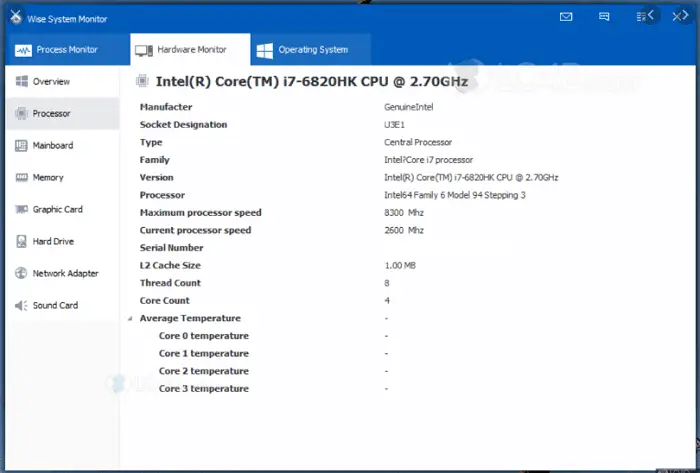
Task: Click the Sound Card speaker icon
Action: click(21, 305)
